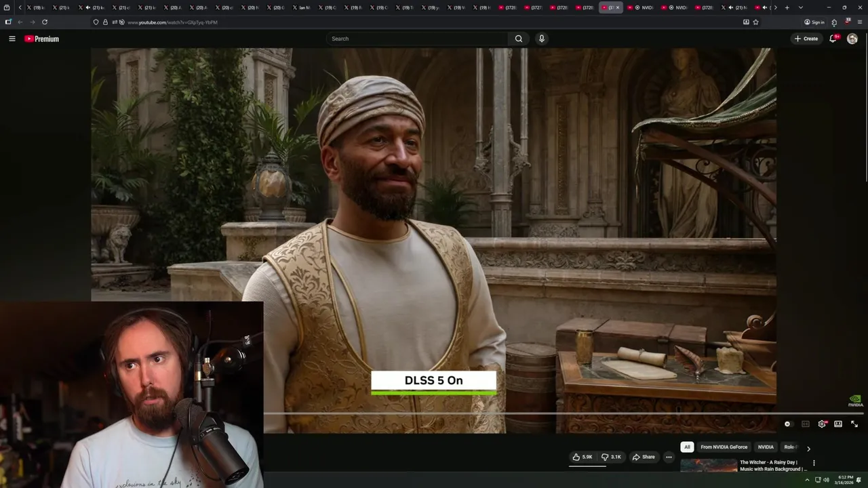Viewport: 868px width, 488px height.
Task: Open the YouTube hamburger guide menu
Action: tap(12, 39)
